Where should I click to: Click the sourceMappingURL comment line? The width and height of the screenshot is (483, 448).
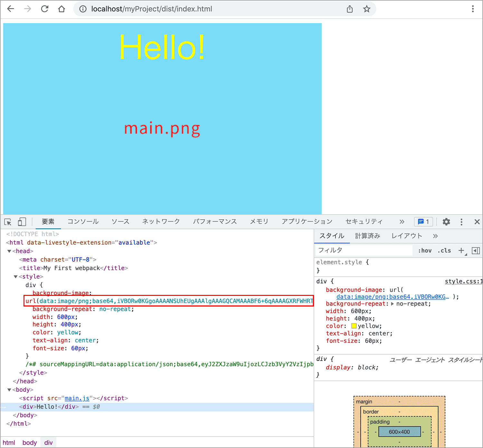(x=169, y=364)
